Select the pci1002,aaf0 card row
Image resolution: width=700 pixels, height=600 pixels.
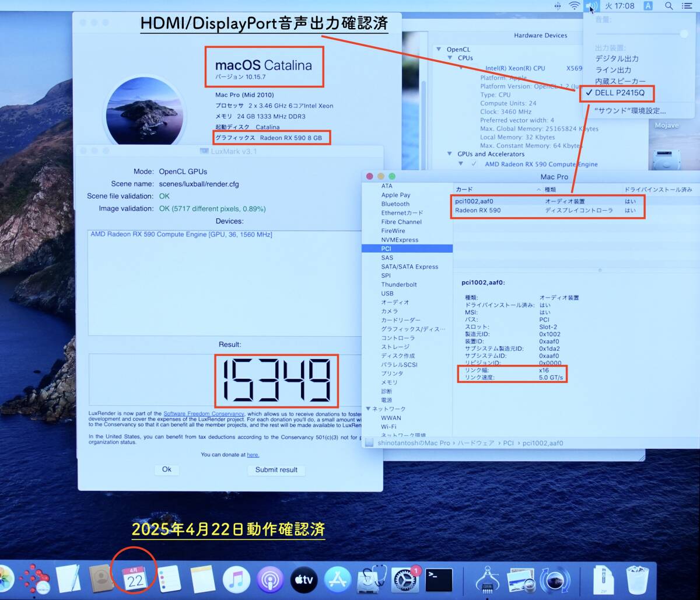tap(576, 201)
